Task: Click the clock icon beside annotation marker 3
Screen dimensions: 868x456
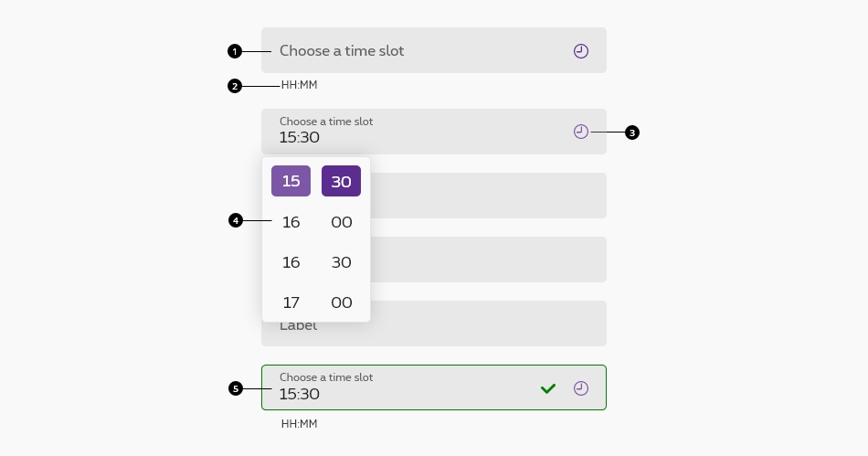Action: pos(581,132)
